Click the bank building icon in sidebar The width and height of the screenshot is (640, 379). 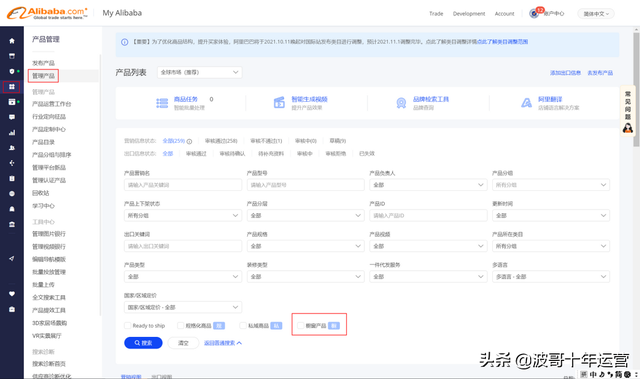tap(12, 224)
